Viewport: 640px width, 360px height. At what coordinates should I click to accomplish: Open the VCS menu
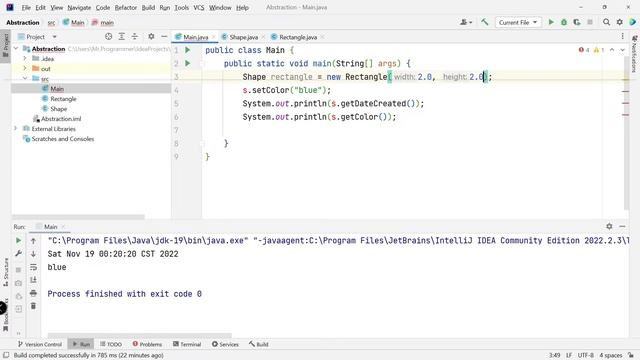tap(199, 7)
